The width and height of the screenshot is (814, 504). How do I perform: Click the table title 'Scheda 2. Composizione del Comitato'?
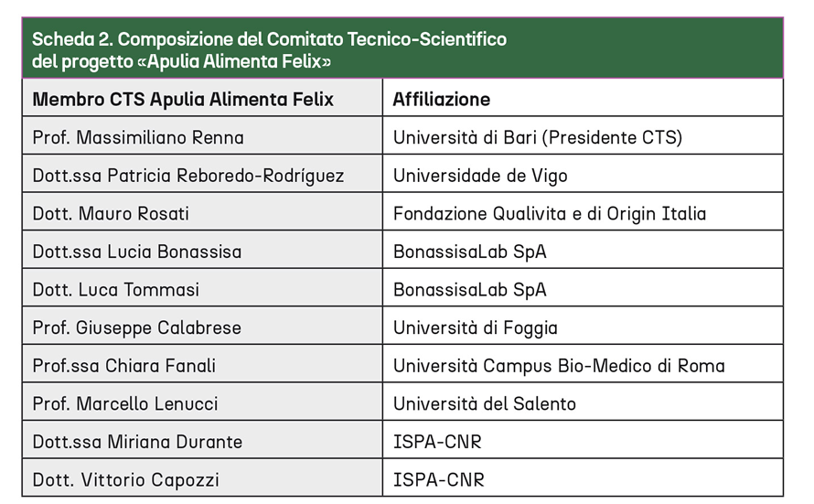[x=269, y=40]
